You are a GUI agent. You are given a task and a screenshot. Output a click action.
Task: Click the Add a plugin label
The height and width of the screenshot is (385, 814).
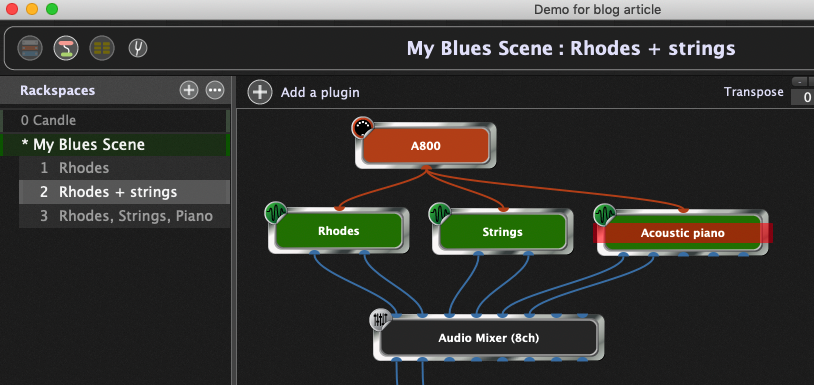(x=320, y=93)
